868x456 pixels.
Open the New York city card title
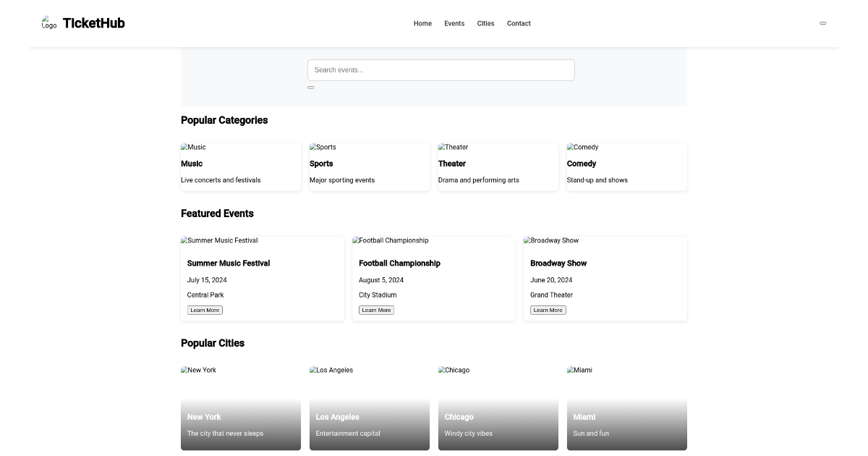(x=204, y=417)
